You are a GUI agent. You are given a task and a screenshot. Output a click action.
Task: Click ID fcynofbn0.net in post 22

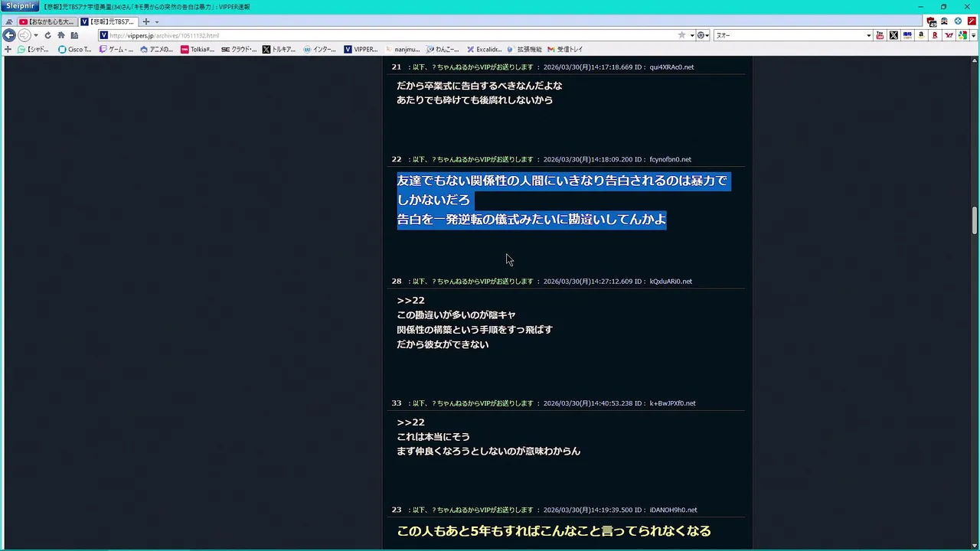click(x=670, y=159)
